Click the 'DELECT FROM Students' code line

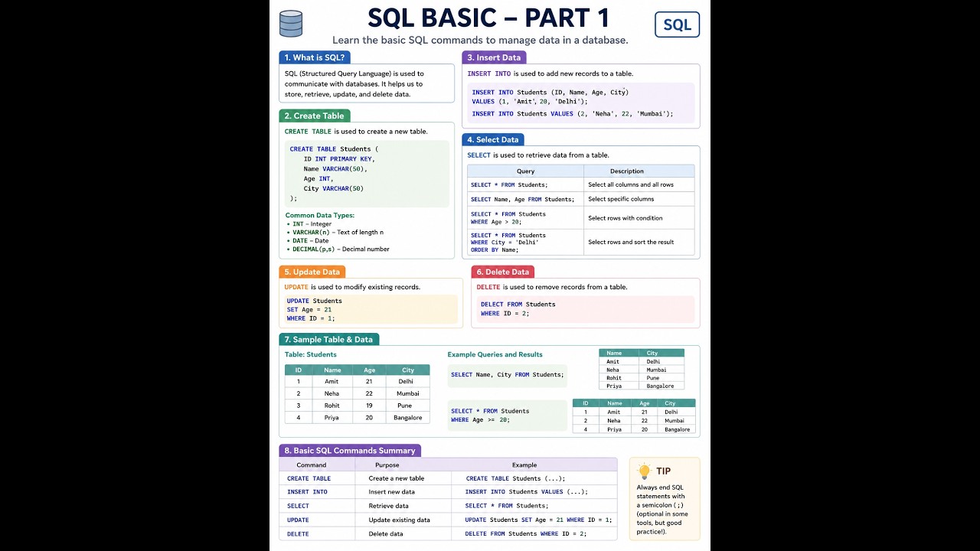pos(518,305)
